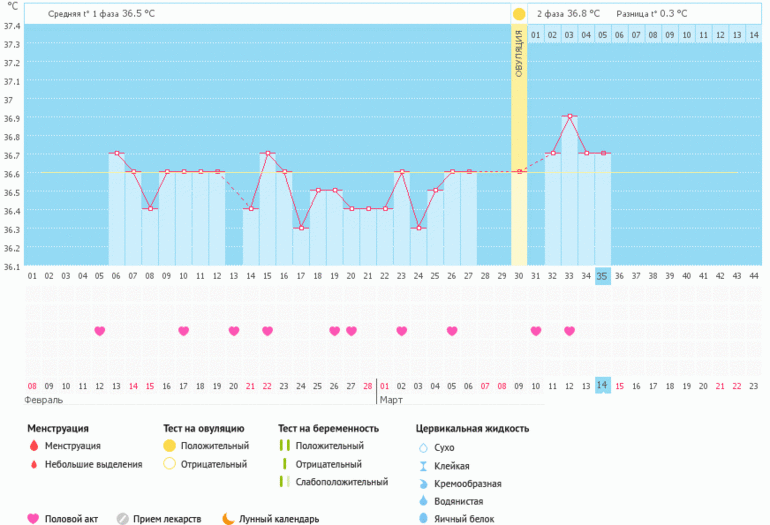Select the Положительный ovulation test yellow circle
Image resolution: width=770 pixels, height=525 pixels.
(169, 446)
